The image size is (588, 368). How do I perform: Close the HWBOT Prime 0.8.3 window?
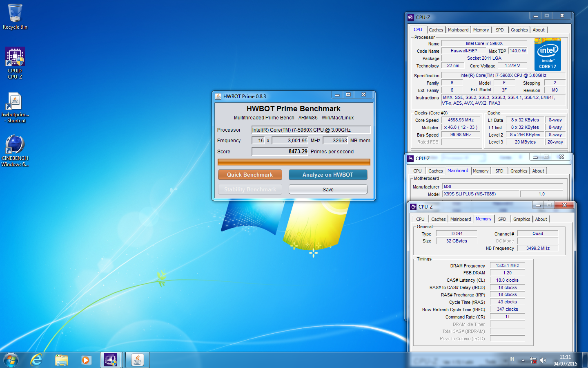point(363,95)
